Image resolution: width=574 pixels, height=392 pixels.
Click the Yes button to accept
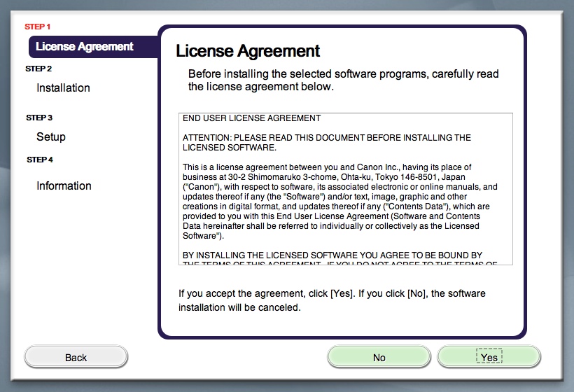pyautogui.click(x=489, y=357)
